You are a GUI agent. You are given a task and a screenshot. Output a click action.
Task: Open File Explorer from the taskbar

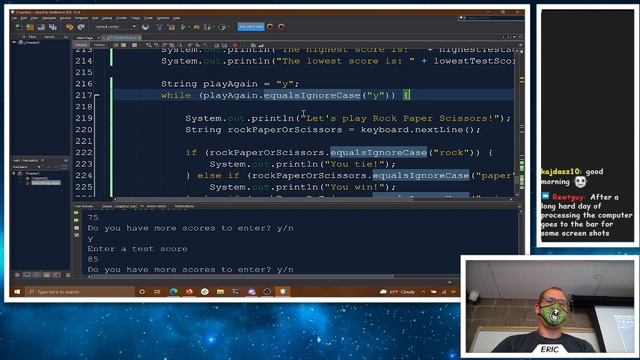[x=220, y=291]
